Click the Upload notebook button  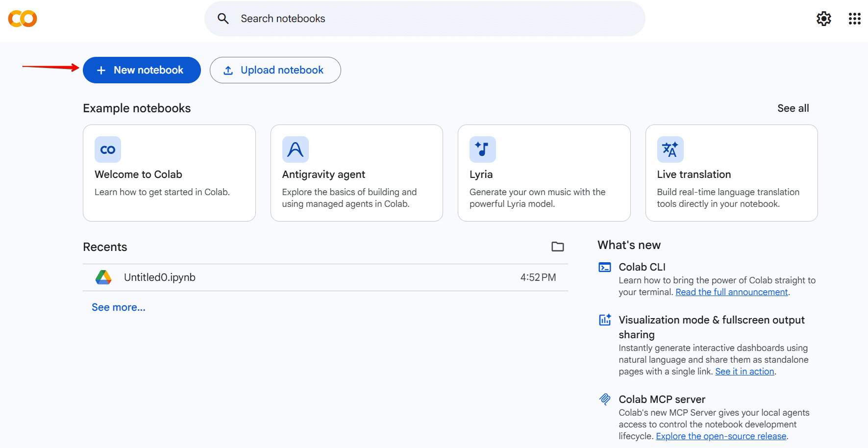point(275,70)
